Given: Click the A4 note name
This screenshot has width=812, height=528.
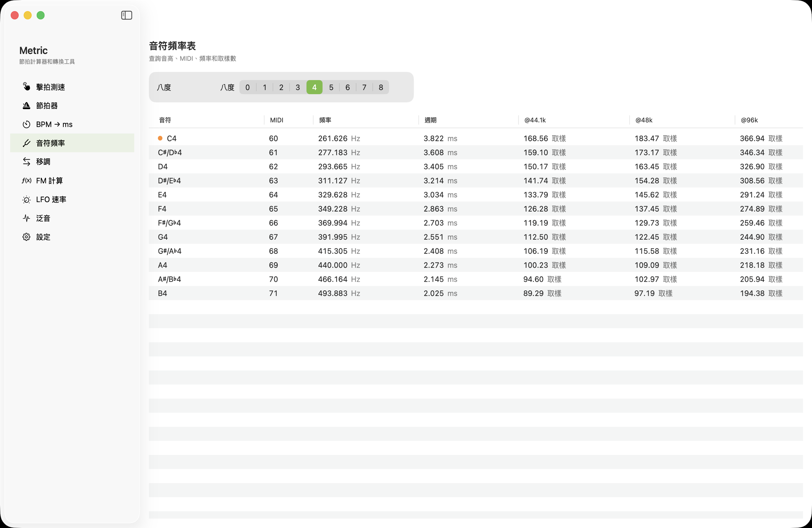Looking at the screenshot, I should pyautogui.click(x=162, y=265).
